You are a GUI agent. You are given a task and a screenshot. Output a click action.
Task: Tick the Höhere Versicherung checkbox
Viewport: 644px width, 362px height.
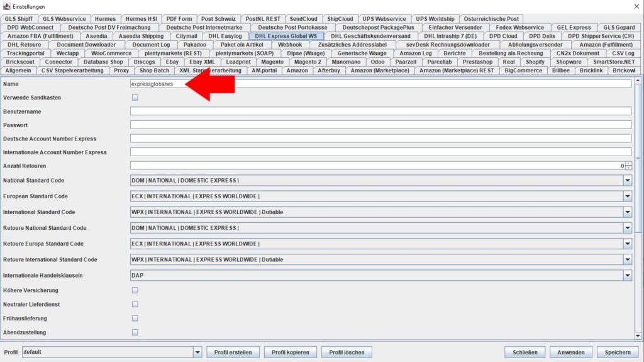(x=135, y=290)
